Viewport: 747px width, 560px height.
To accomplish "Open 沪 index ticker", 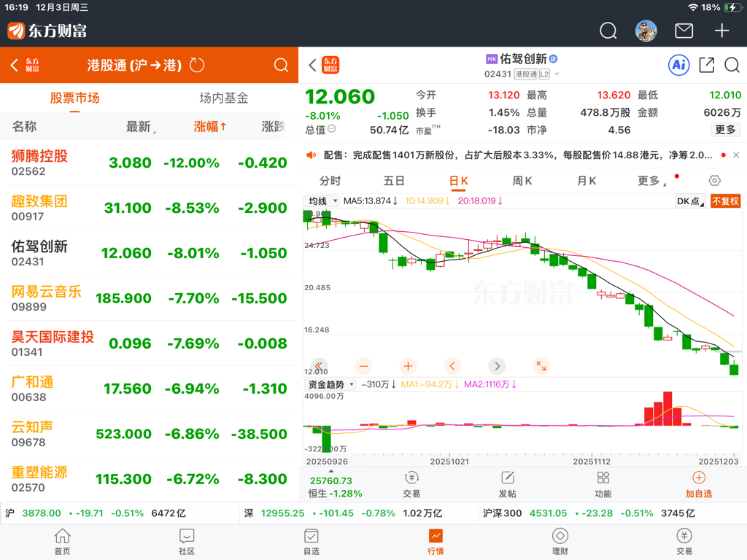I will (x=119, y=513).
